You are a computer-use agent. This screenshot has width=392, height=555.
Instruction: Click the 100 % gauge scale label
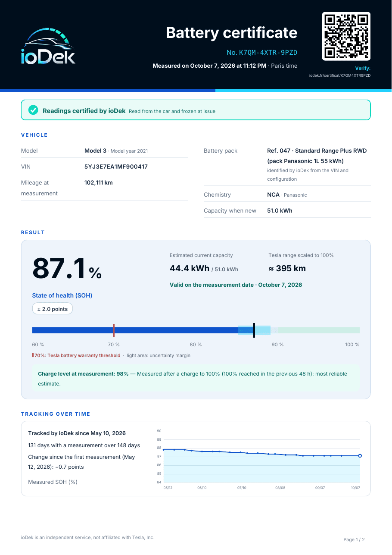point(352,345)
